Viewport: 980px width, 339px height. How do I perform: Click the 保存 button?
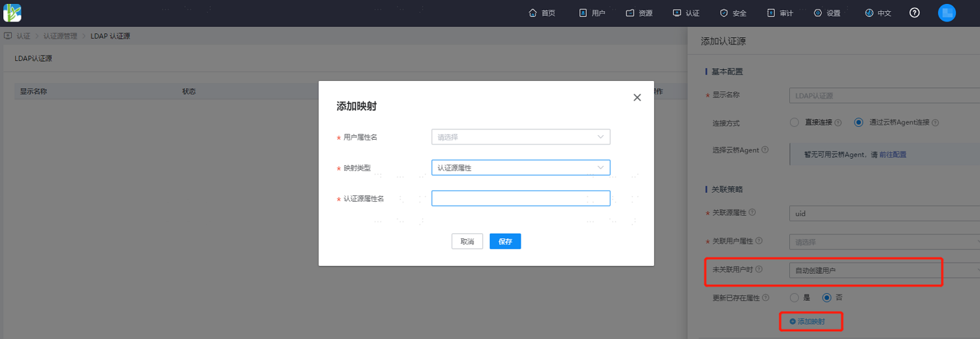tap(505, 241)
